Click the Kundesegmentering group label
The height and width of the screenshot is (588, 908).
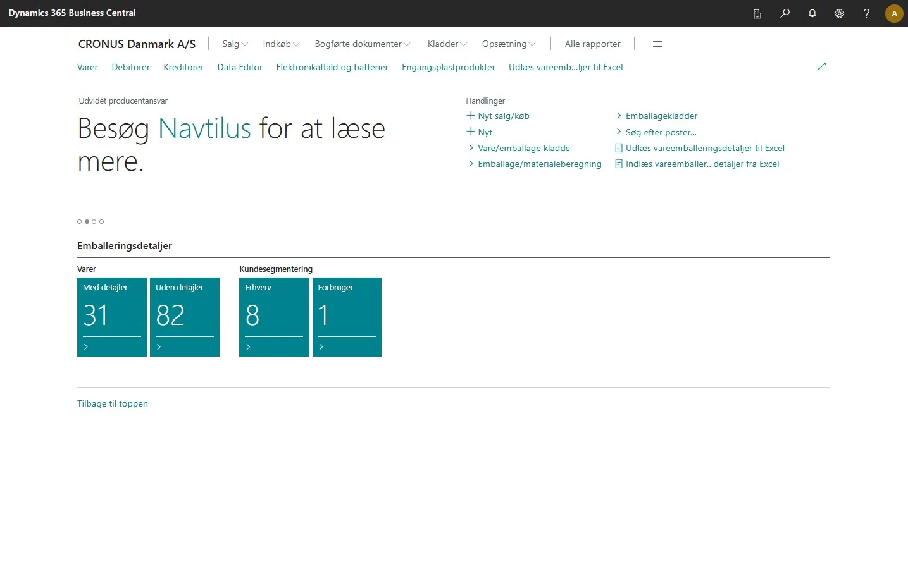pos(276,269)
